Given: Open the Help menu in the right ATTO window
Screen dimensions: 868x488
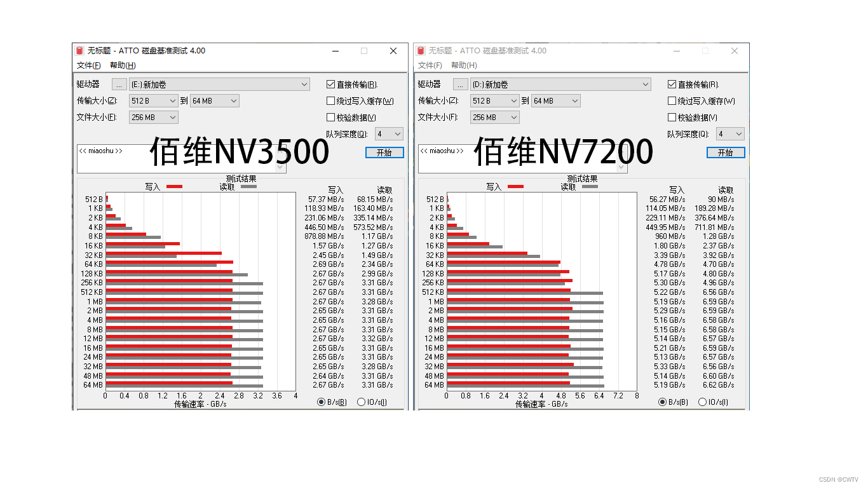Looking at the screenshot, I should (464, 65).
